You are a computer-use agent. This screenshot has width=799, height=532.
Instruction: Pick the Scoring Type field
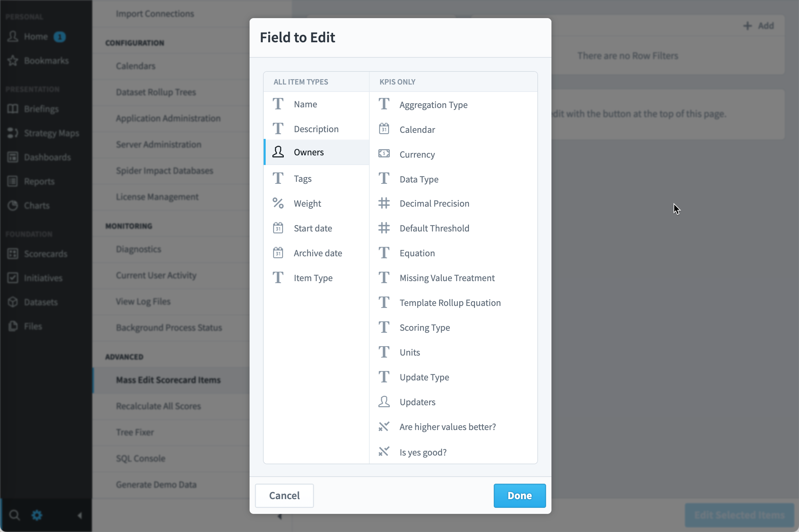[453, 327]
